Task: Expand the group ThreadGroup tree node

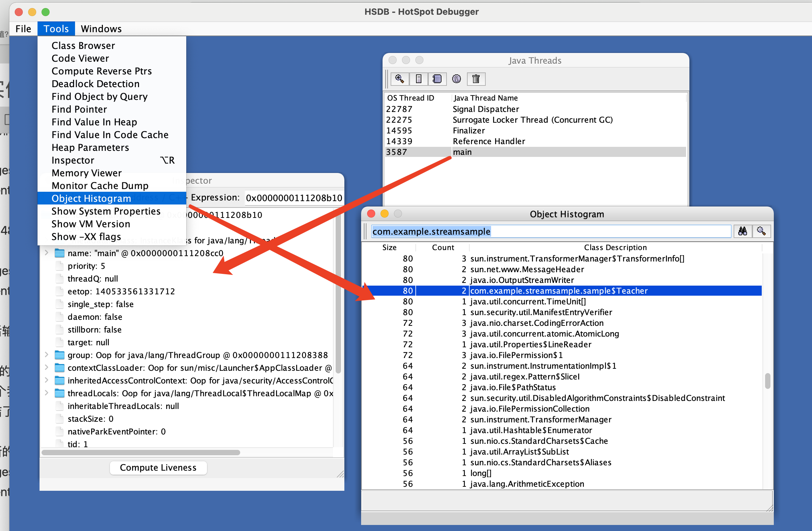Action: 47,355
